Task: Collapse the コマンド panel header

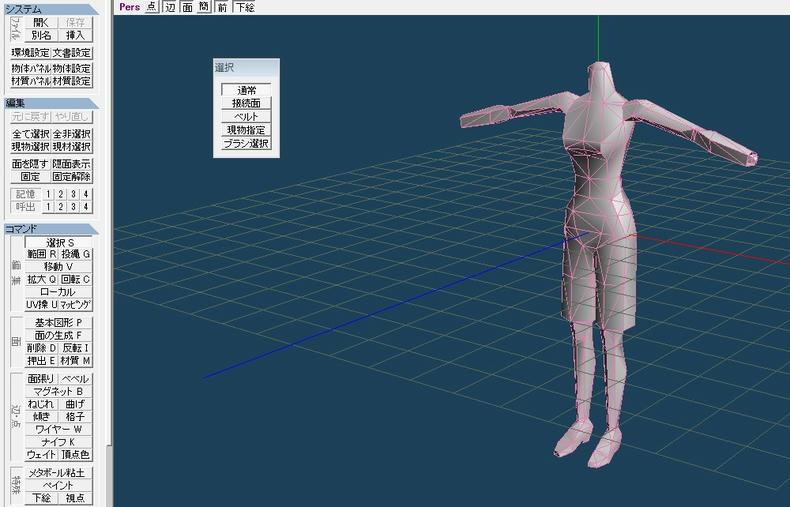Action: coord(51,229)
